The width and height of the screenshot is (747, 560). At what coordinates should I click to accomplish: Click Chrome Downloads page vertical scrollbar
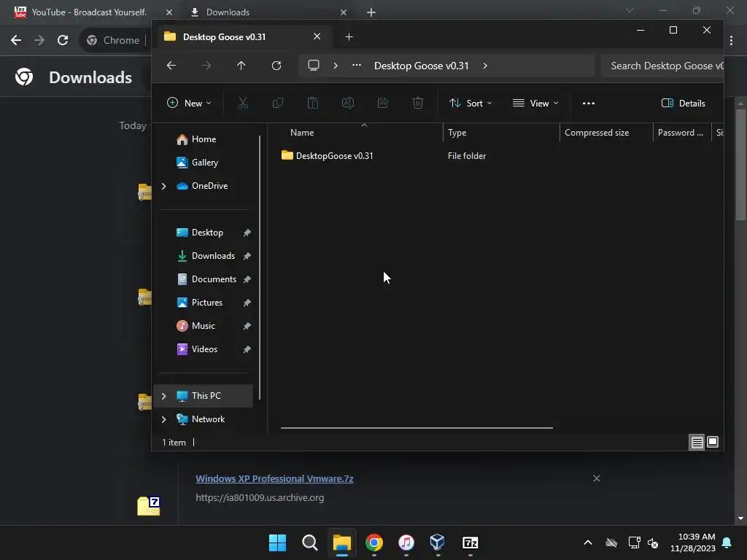(740, 165)
